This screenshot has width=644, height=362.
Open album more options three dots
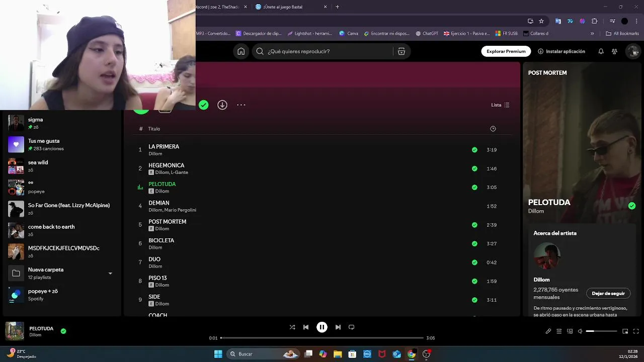[241, 105]
